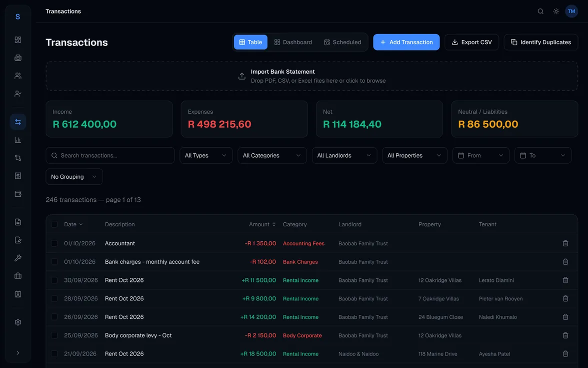The height and width of the screenshot is (368, 588).
Task: Check the 28/09/2026 Rent row checkbox
Action: point(54,298)
